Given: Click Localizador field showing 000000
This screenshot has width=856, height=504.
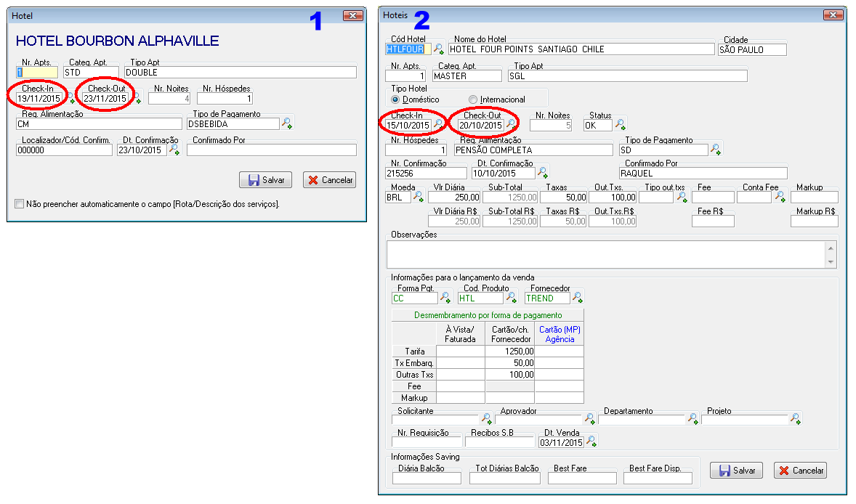Looking at the screenshot, I should [x=64, y=150].
